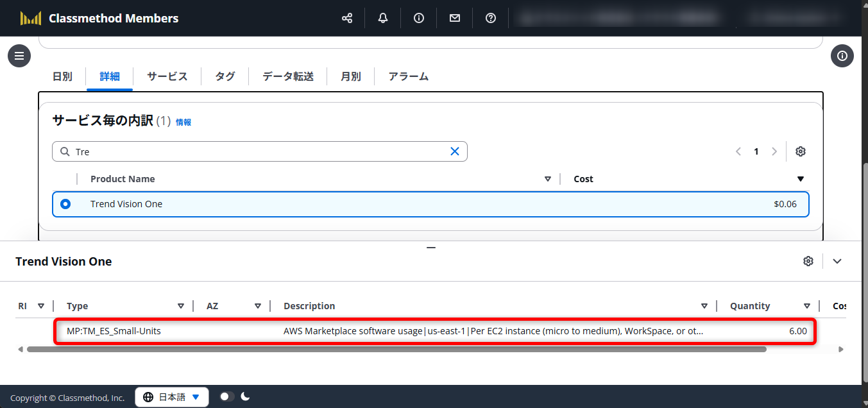Open AZ column filter arrow

click(258, 306)
